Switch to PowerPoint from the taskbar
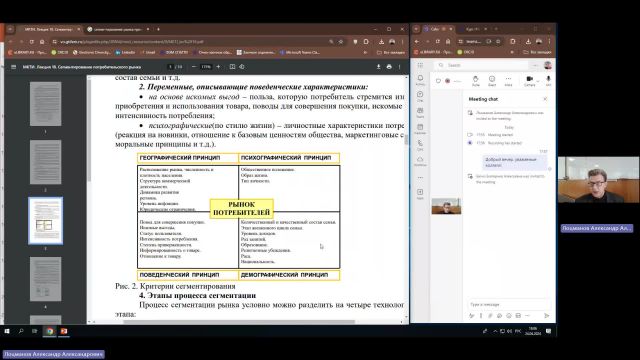The image size is (640, 360). pos(64,331)
